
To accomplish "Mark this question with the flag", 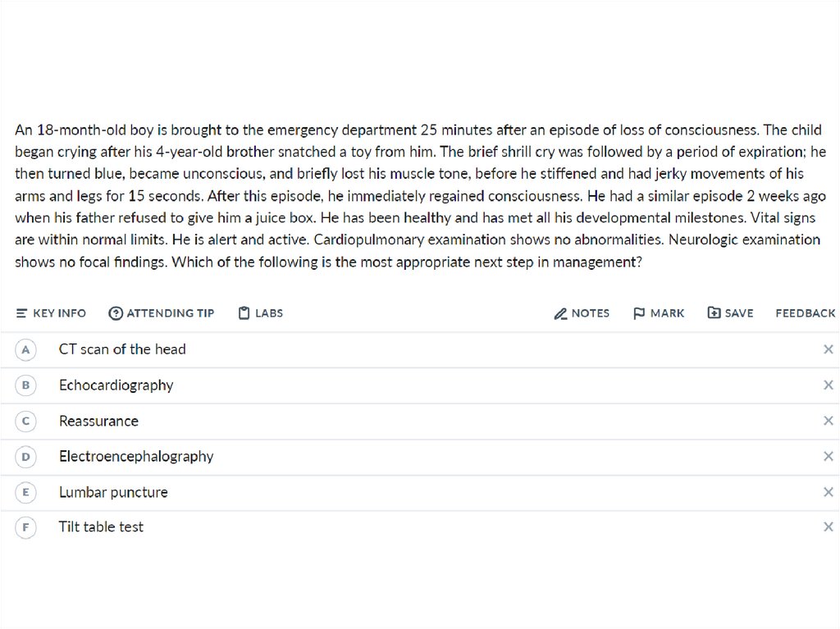I will (659, 313).
